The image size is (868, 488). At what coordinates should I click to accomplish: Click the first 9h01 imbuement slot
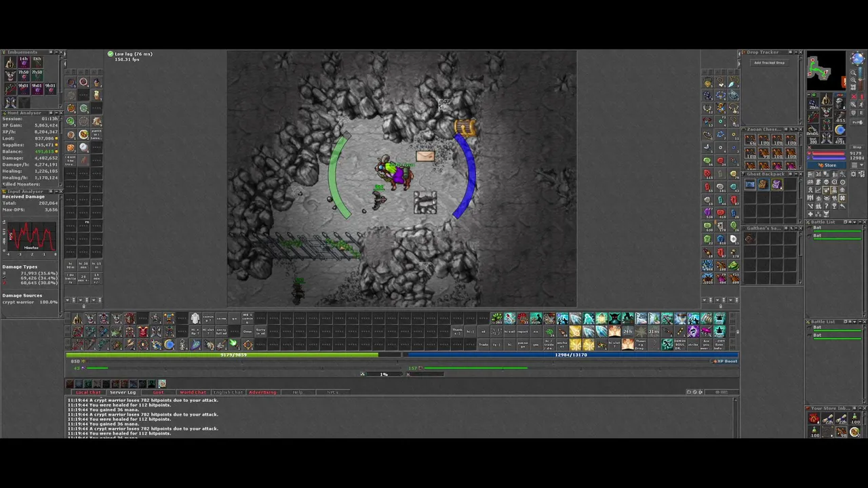(x=23, y=89)
